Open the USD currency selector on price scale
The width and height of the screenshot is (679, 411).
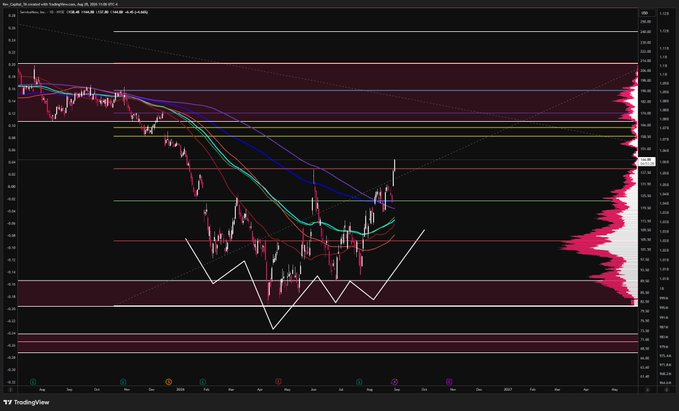pyautogui.click(x=647, y=13)
